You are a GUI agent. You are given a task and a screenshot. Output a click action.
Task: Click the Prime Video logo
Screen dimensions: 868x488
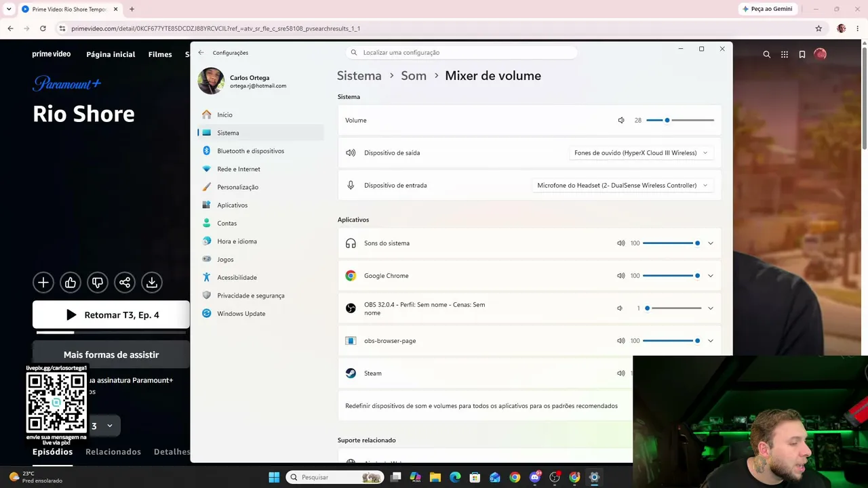(52, 54)
